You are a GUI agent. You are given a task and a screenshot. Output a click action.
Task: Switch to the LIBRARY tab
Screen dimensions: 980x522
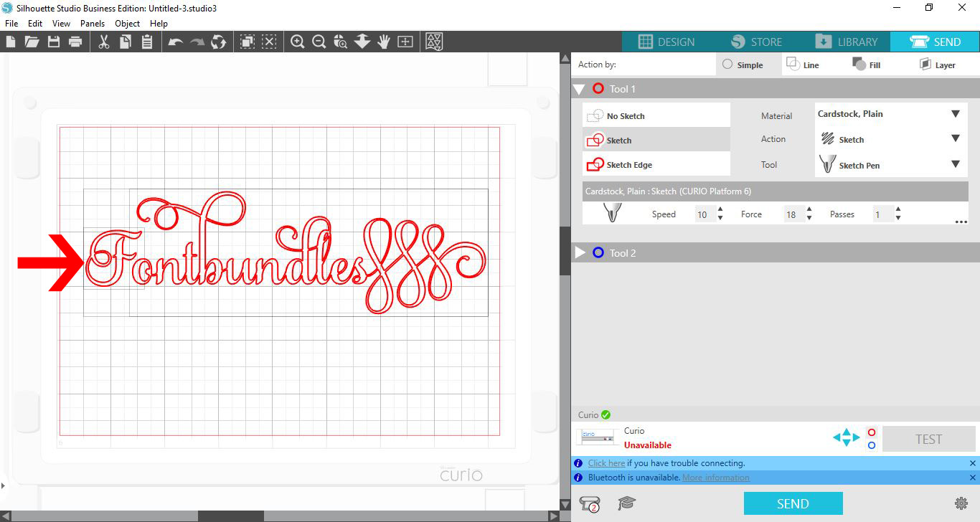tap(846, 42)
